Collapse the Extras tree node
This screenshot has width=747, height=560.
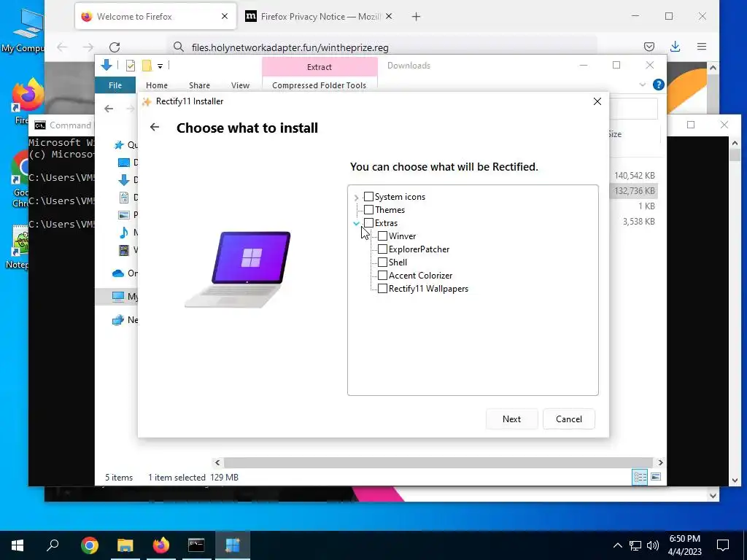tap(356, 223)
